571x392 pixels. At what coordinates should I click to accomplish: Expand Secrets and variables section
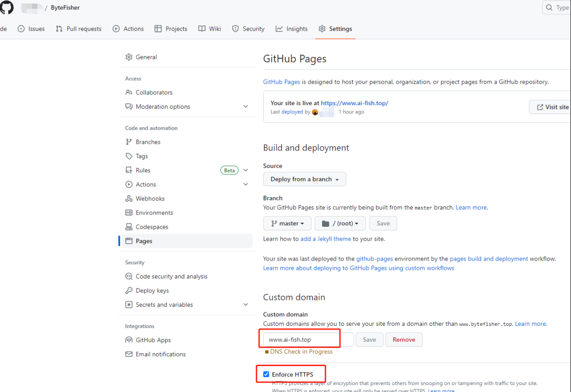[x=246, y=305]
